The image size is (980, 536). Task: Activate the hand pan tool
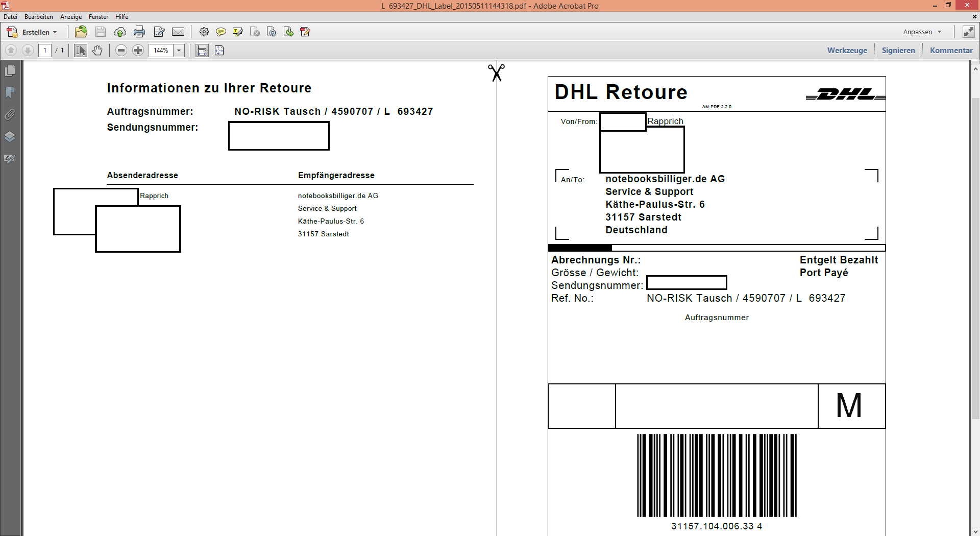(97, 51)
